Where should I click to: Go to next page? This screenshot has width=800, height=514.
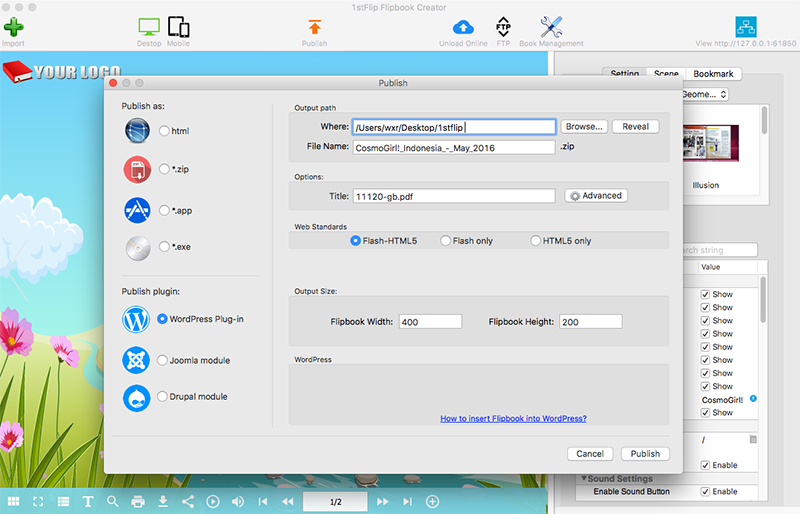coord(383,502)
